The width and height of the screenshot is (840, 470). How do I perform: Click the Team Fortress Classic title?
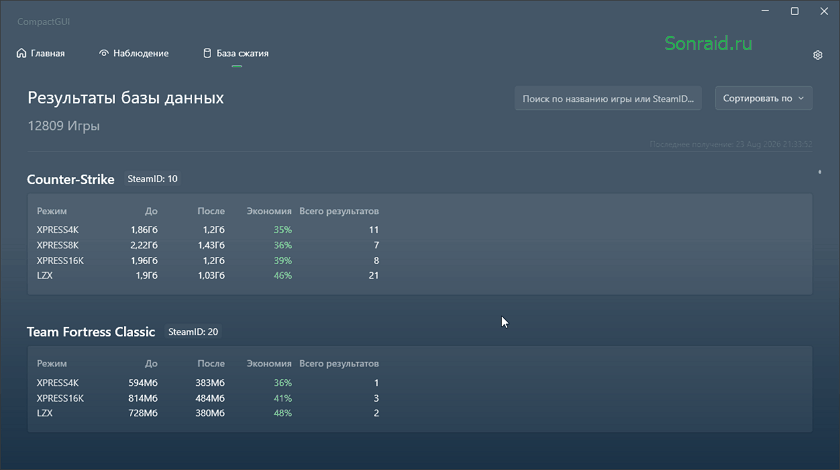pos(91,332)
